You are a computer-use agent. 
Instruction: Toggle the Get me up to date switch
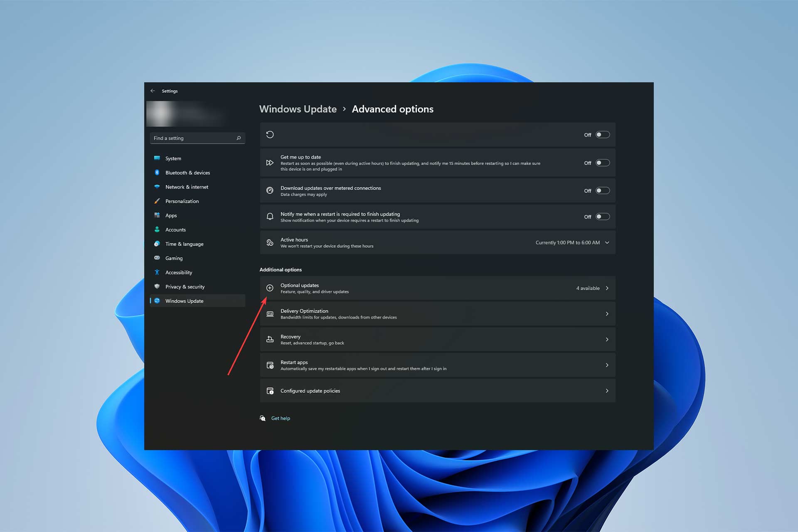(602, 163)
